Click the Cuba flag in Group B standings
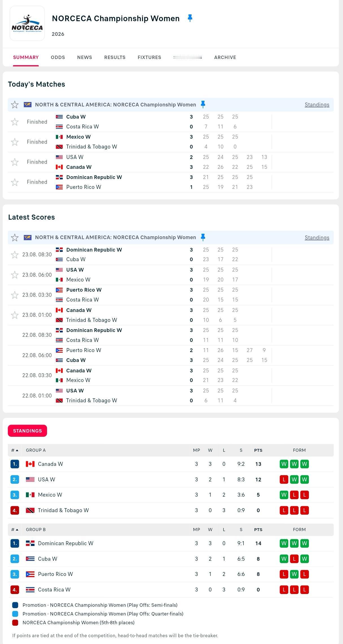The width and height of the screenshot is (343, 644). (x=30, y=559)
